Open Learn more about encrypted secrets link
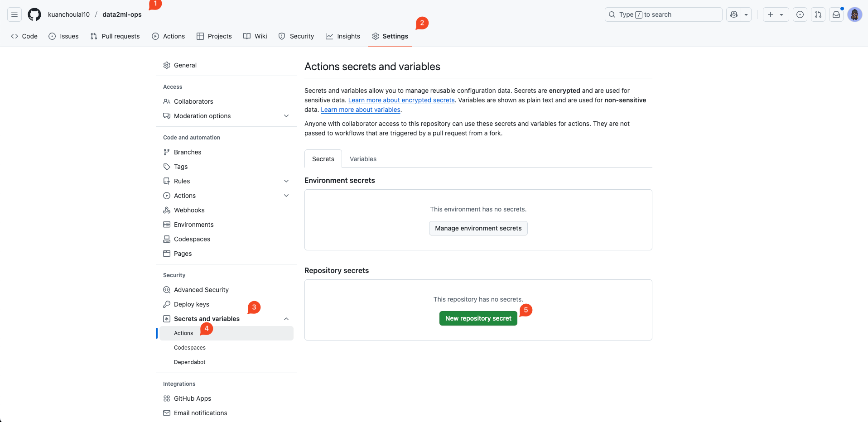868x422 pixels. (401, 100)
